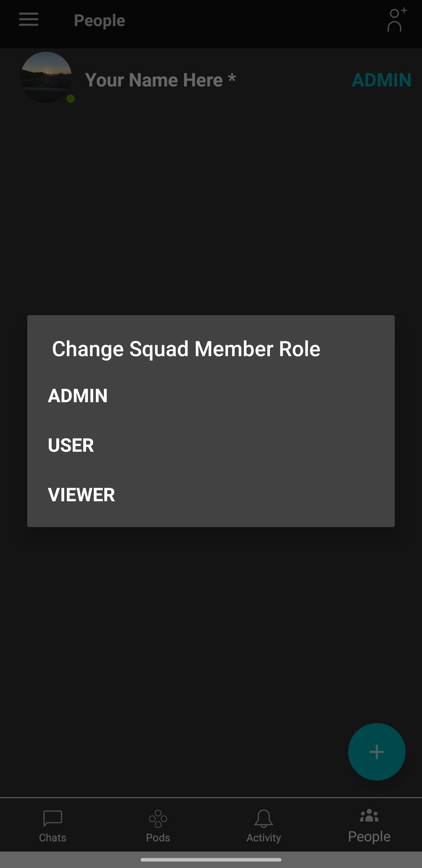Tap the green online status dot
The height and width of the screenshot is (868, 422).
coord(70,99)
